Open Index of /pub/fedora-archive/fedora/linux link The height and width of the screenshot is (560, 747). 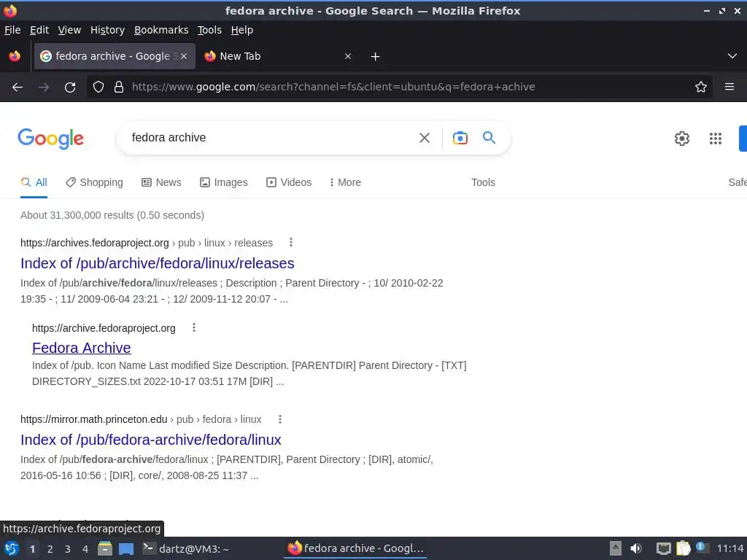151,440
